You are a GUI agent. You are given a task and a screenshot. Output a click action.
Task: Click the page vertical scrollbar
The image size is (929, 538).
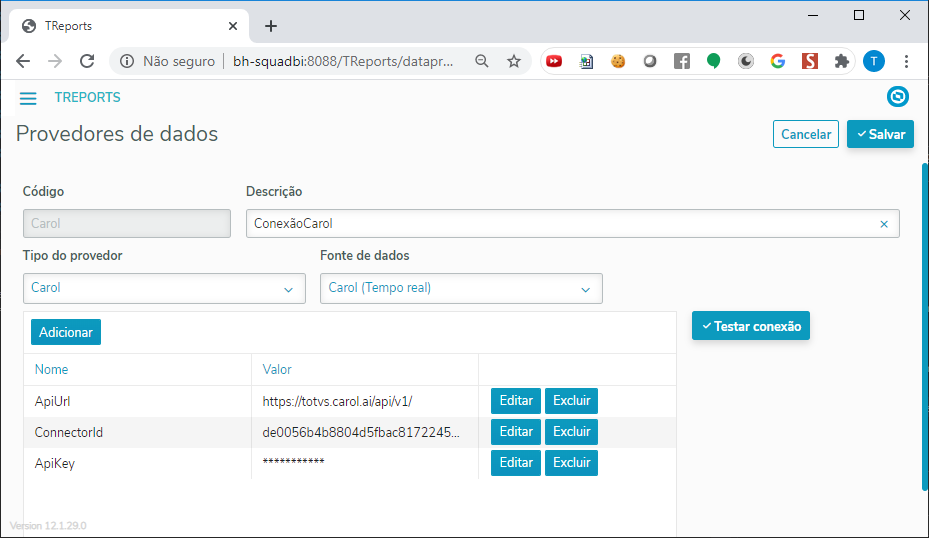click(x=925, y=327)
